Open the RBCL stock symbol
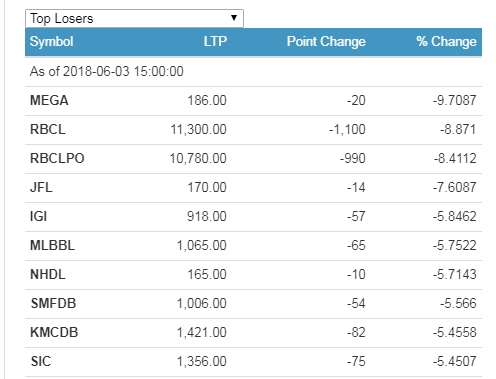496x379 pixels. pyautogui.click(x=48, y=129)
